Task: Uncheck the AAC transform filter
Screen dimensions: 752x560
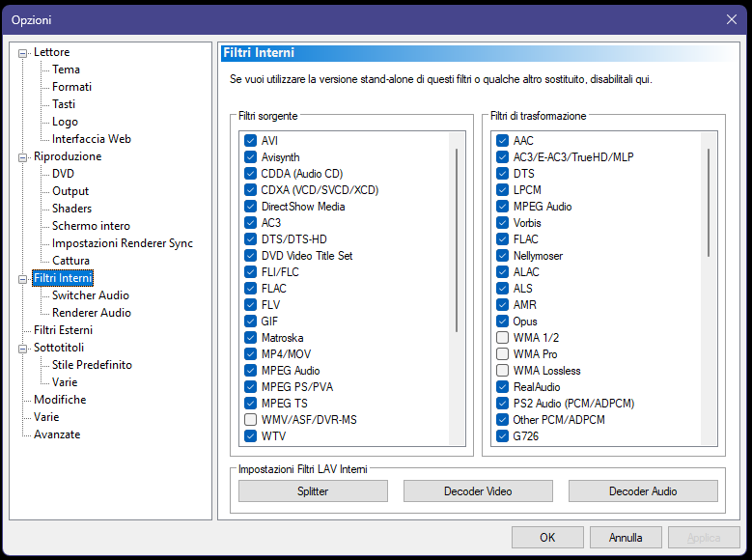Action: (502, 141)
